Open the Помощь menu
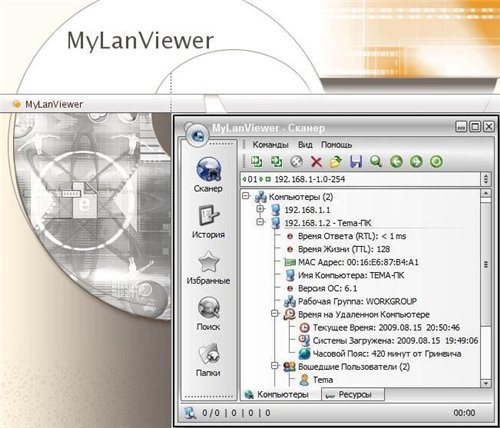This screenshot has width=500, height=428. [x=336, y=145]
